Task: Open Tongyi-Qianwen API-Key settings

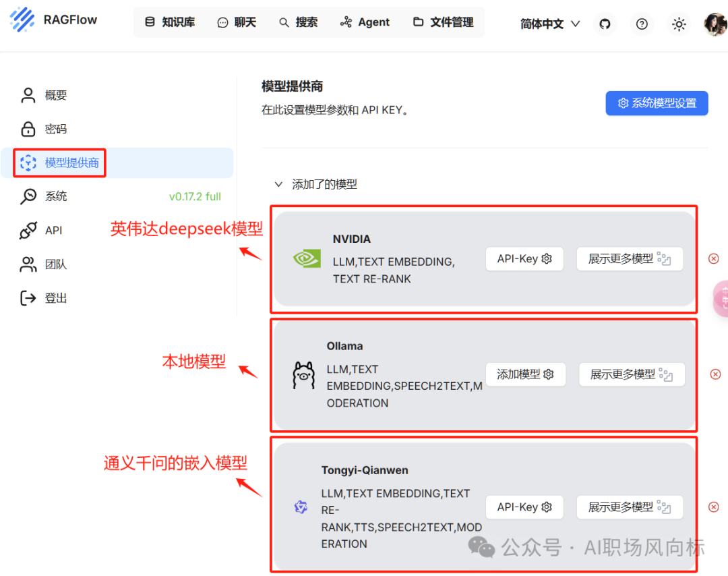Action: 524,507
